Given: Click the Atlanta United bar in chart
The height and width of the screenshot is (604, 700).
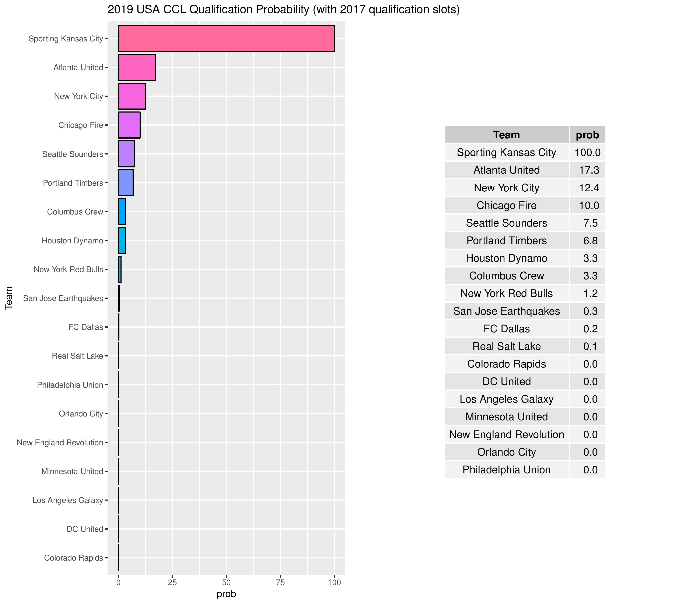Looking at the screenshot, I should coord(137,68).
